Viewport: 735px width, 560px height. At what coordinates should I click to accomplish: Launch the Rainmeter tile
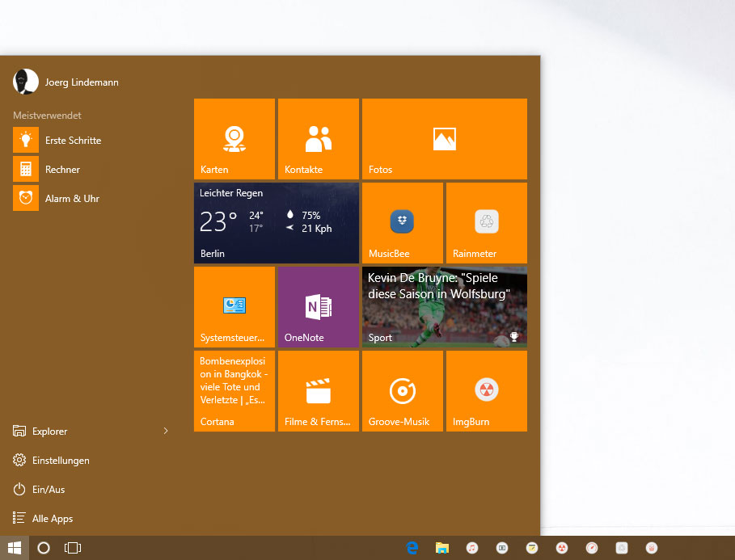487,223
